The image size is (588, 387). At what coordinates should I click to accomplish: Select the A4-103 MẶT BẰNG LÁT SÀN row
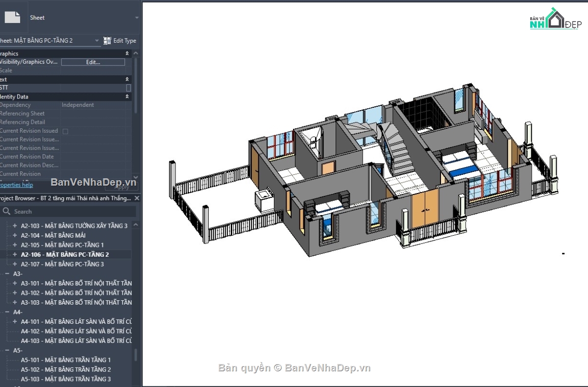pos(76,340)
